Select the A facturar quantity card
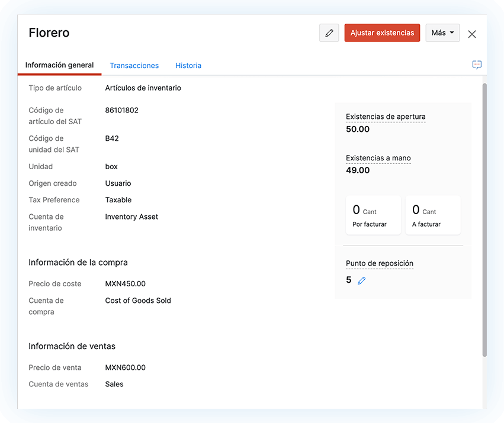This screenshot has width=504, height=423. pos(433,215)
